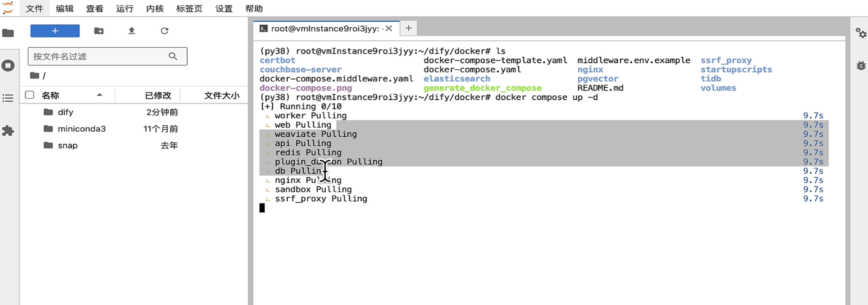Screen dimensions: 868x305
Task: Sort files by name column arrow
Action: (x=99, y=95)
